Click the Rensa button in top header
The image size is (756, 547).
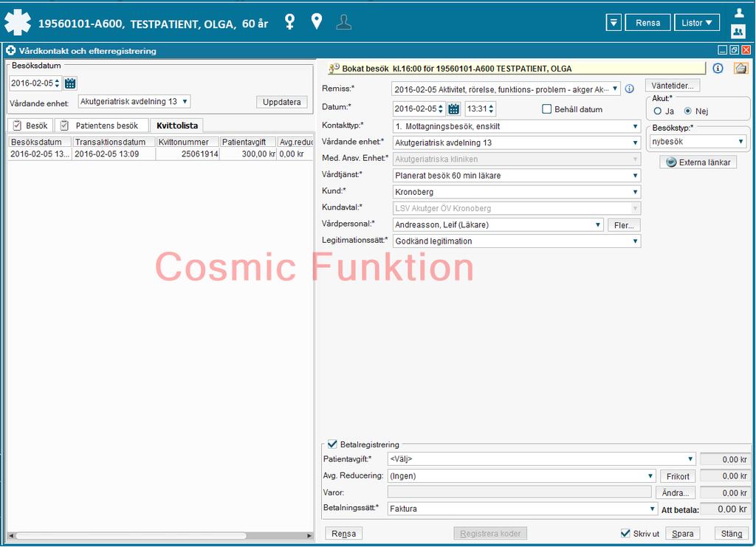click(x=647, y=23)
